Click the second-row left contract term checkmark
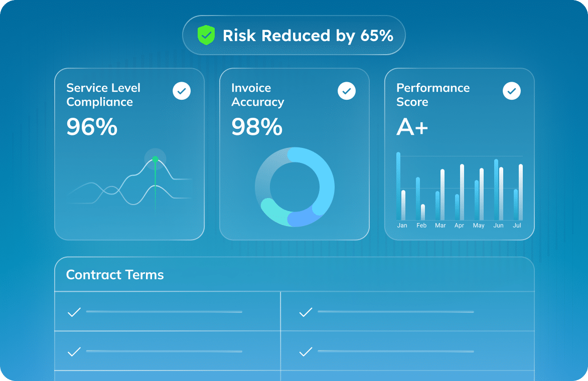The image size is (588, 381). coord(74,352)
